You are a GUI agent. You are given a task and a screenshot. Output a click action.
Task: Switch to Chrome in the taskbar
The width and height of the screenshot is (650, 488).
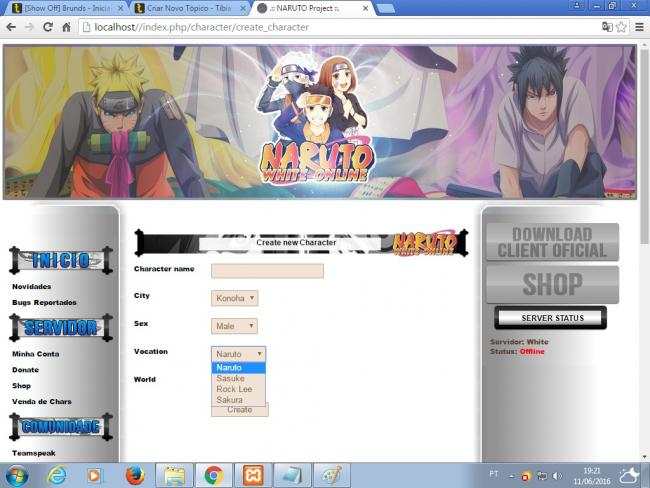214,476
